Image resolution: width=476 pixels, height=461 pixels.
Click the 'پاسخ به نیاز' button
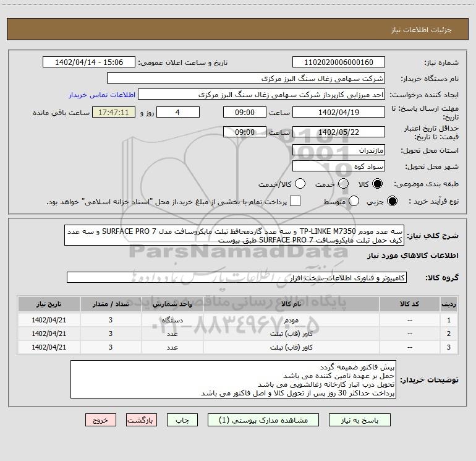tap(359, 420)
